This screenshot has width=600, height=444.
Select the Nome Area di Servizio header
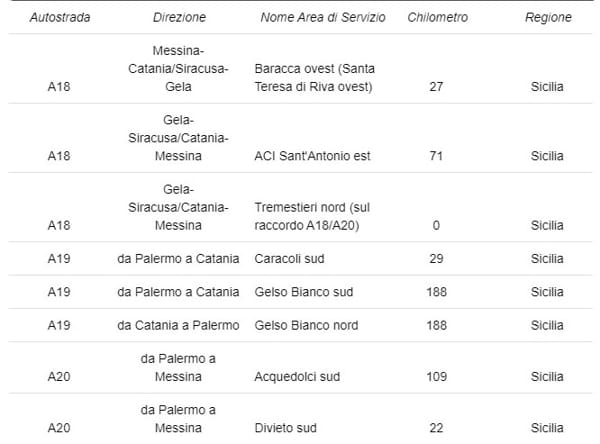[x=323, y=17]
